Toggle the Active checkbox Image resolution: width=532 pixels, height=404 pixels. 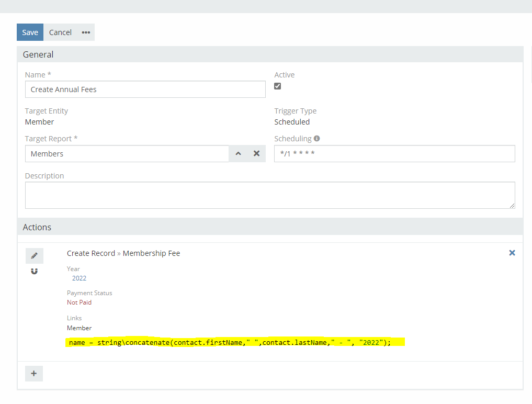[x=278, y=86]
